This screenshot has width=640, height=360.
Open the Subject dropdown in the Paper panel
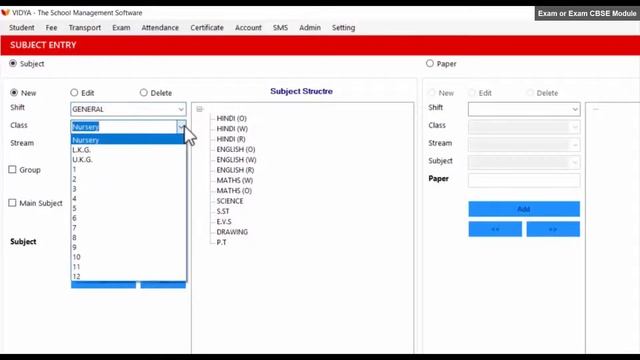524,162
